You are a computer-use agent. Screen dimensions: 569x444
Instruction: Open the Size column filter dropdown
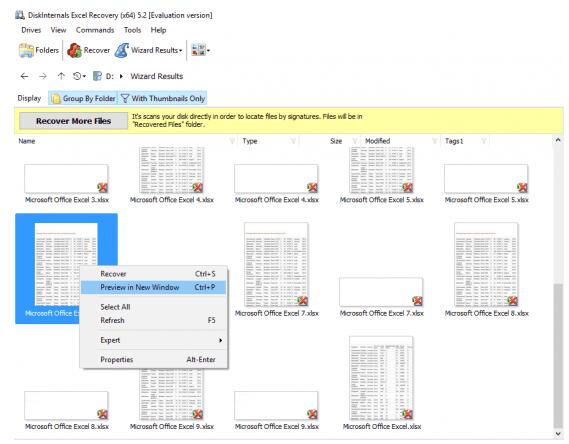pyautogui.click(x=355, y=141)
